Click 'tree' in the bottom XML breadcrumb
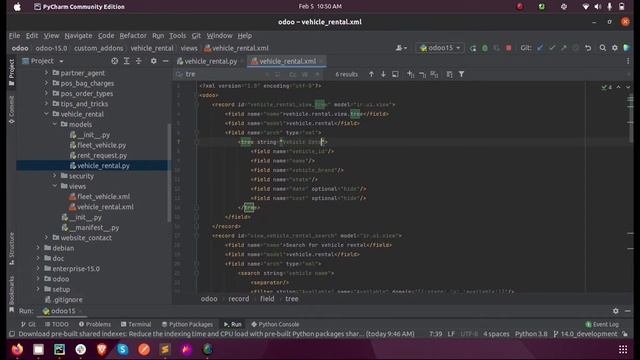Viewport: 640px width, 360px height. coord(291,299)
